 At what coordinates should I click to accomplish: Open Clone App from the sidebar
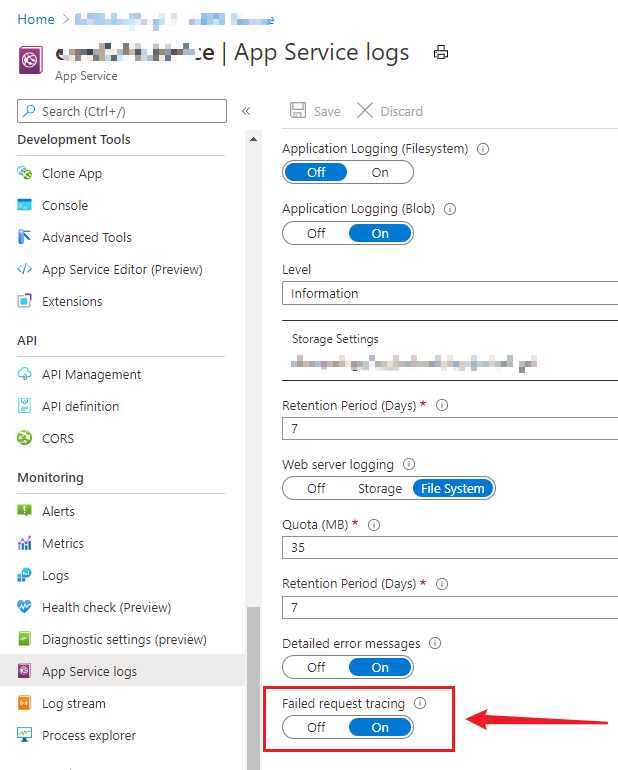click(72, 173)
